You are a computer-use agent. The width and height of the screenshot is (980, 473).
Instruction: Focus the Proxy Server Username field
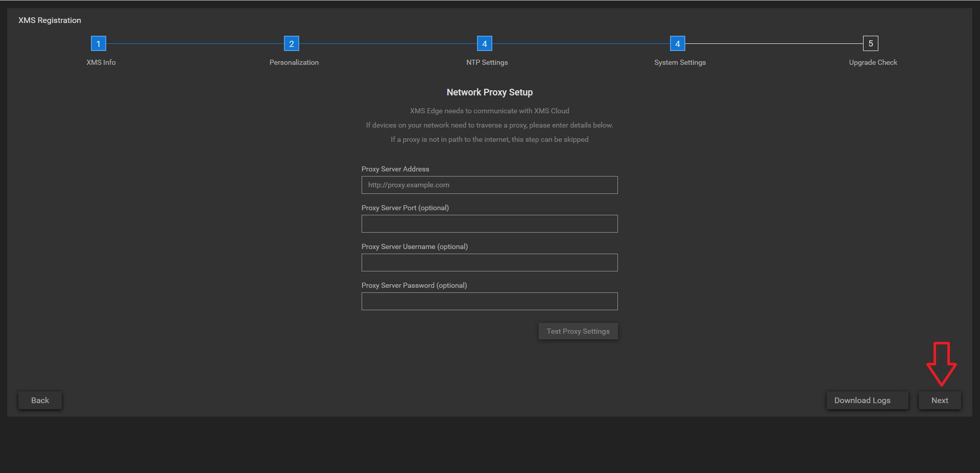click(489, 262)
